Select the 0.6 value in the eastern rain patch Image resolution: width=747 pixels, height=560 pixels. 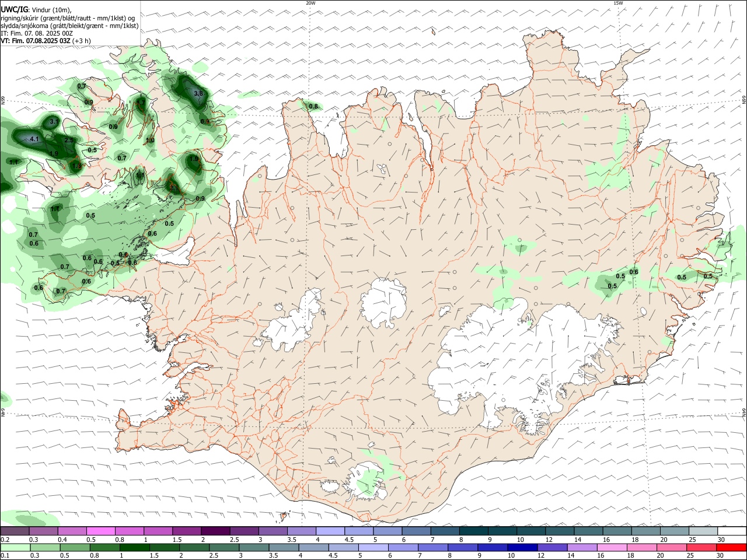pyautogui.click(x=634, y=272)
